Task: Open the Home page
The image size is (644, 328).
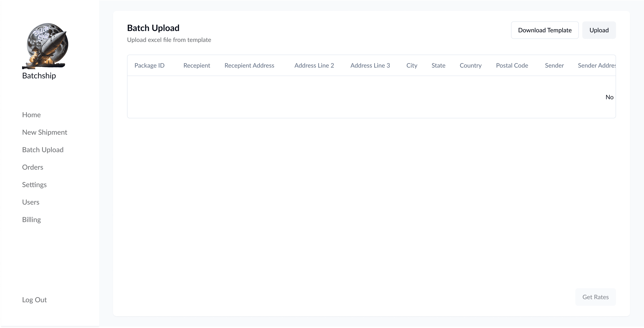Action: pos(31,115)
